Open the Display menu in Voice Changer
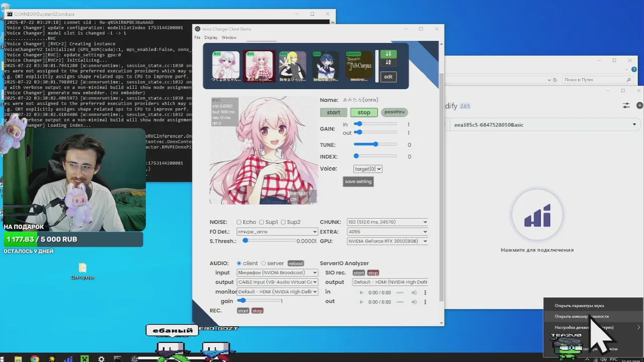Image resolution: width=644 pixels, height=362 pixels. (211, 38)
